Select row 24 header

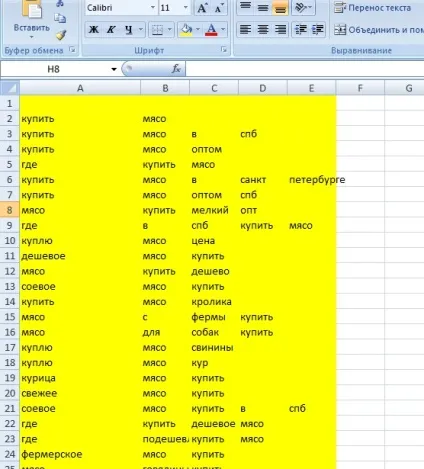pos(10,454)
